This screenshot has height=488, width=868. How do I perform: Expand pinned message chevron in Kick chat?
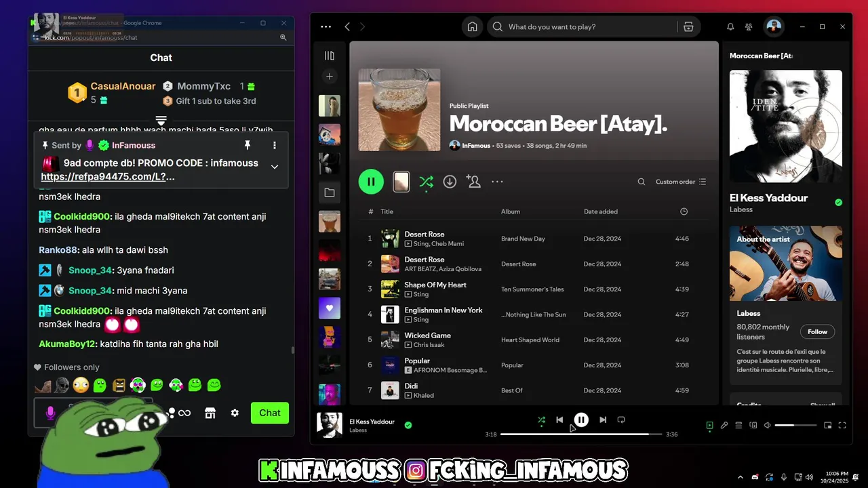pos(275,167)
